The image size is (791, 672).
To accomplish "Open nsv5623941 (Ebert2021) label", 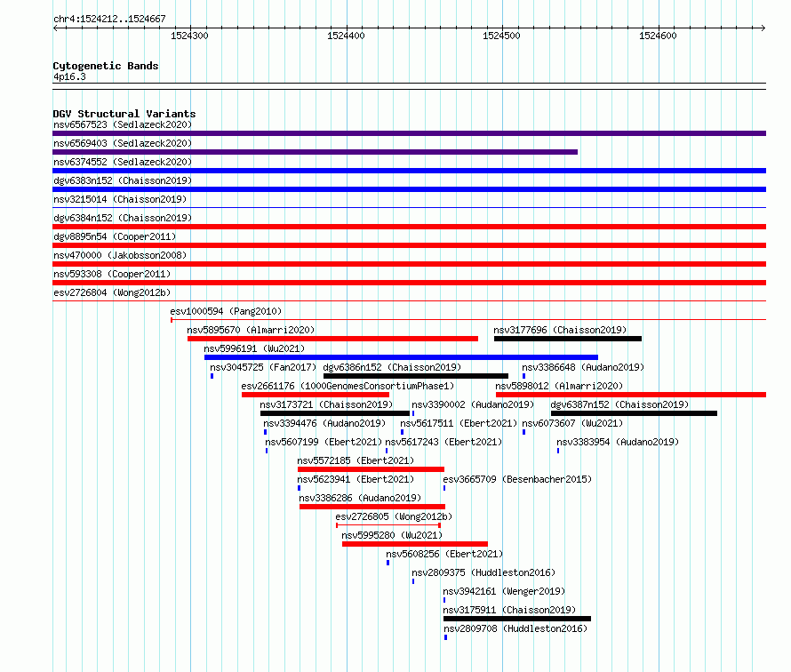I will point(356,479).
